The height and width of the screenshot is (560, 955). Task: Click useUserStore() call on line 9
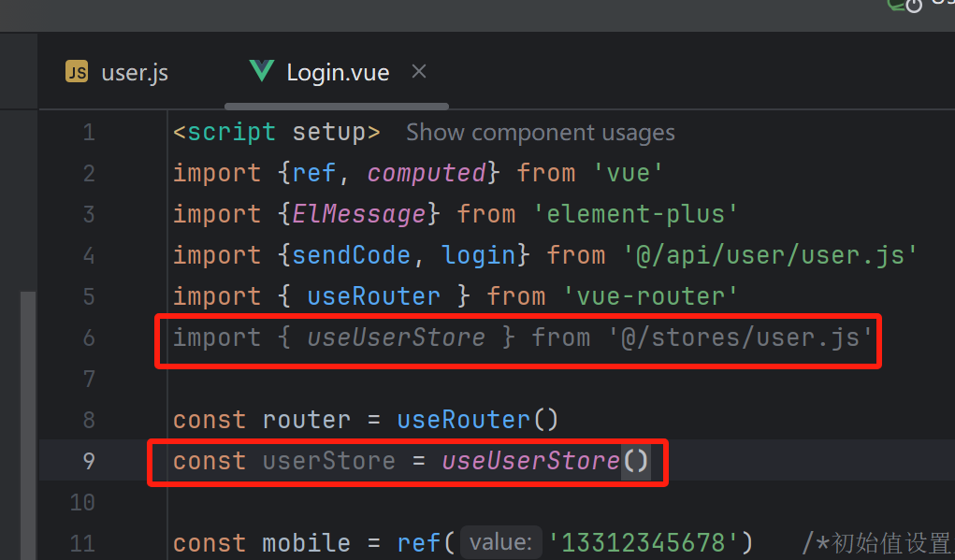click(x=545, y=461)
